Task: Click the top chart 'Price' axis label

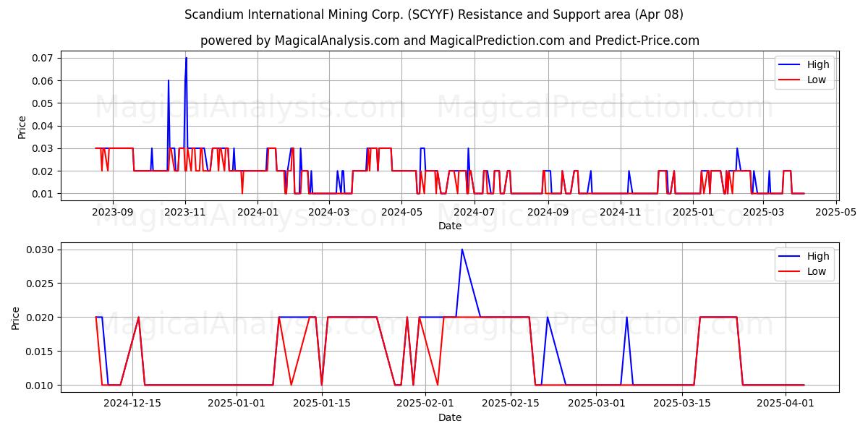Action: (x=22, y=127)
